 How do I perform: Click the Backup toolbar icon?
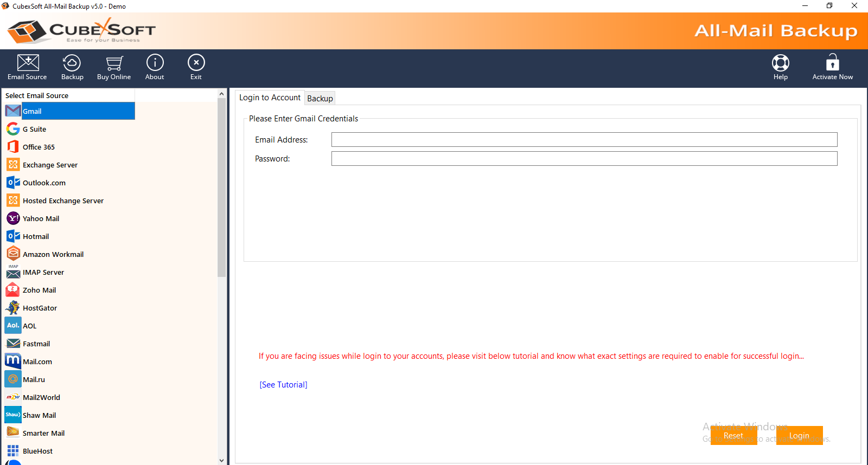coord(72,63)
